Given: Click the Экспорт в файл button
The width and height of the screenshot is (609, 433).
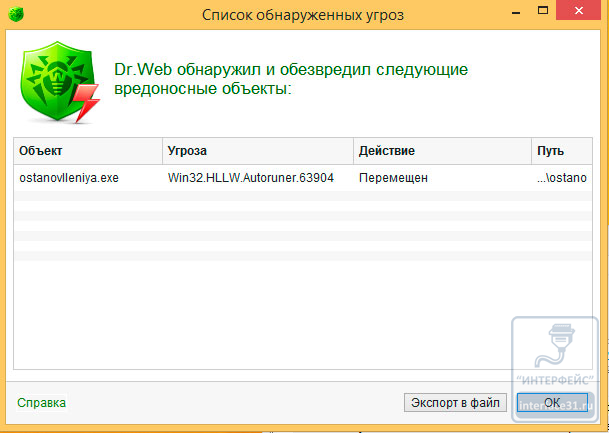Looking at the screenshot, I should (455, 403).
